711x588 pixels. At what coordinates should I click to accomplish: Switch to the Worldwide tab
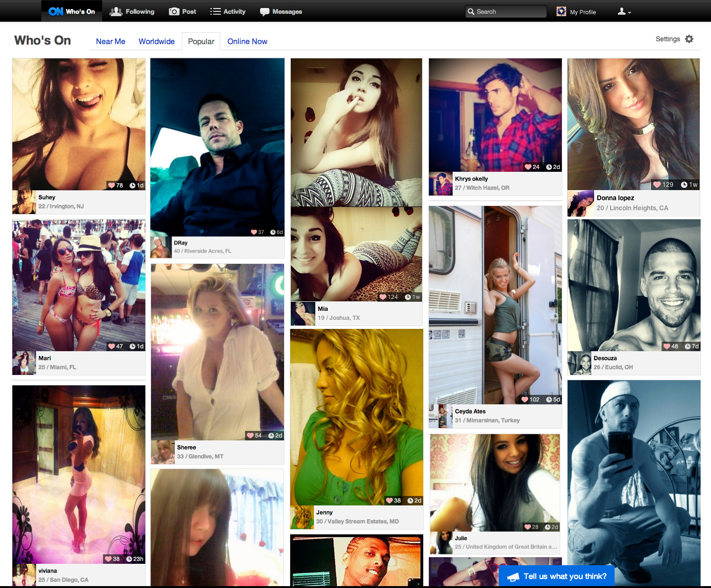[157, 41]
